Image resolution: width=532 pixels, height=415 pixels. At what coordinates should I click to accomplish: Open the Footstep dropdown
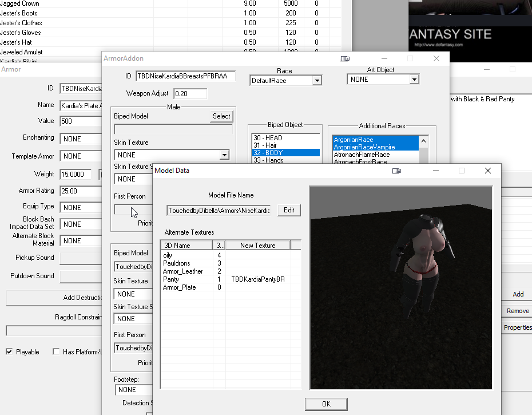[x=134, y=390]
